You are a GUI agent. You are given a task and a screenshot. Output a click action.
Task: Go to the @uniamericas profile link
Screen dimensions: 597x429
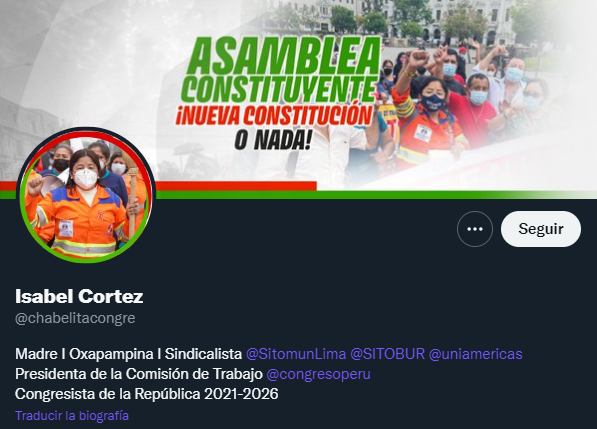pos(476,354)
